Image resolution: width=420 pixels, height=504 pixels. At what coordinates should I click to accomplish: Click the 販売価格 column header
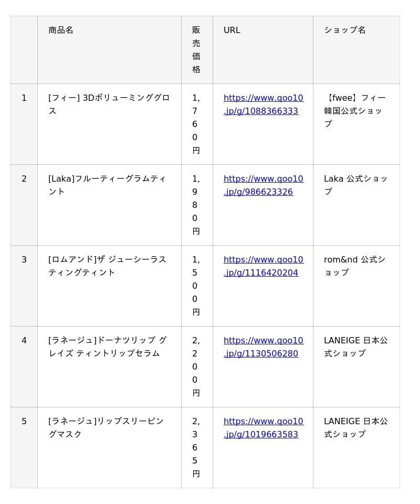tap(196, 50)
